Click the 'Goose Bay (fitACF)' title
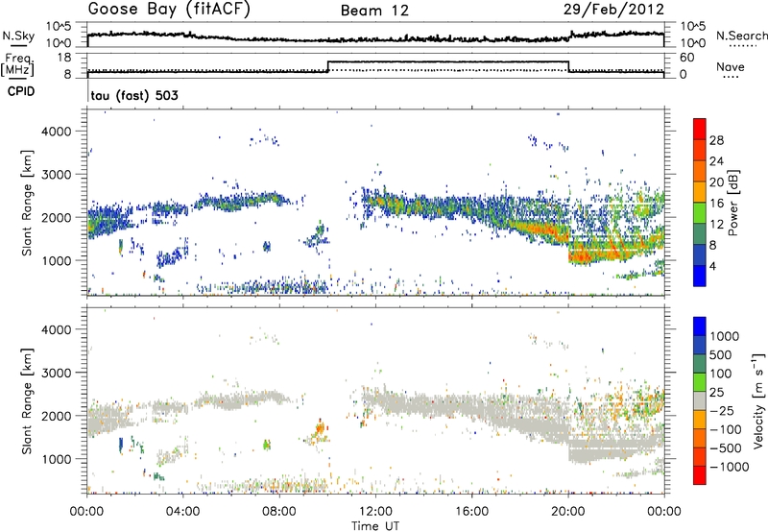The image size is (768, 532). click(x=169, y=10)
